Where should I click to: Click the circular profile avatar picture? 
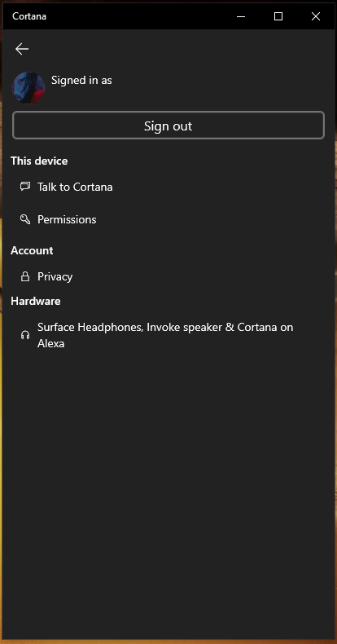click(x=28, y=88)
